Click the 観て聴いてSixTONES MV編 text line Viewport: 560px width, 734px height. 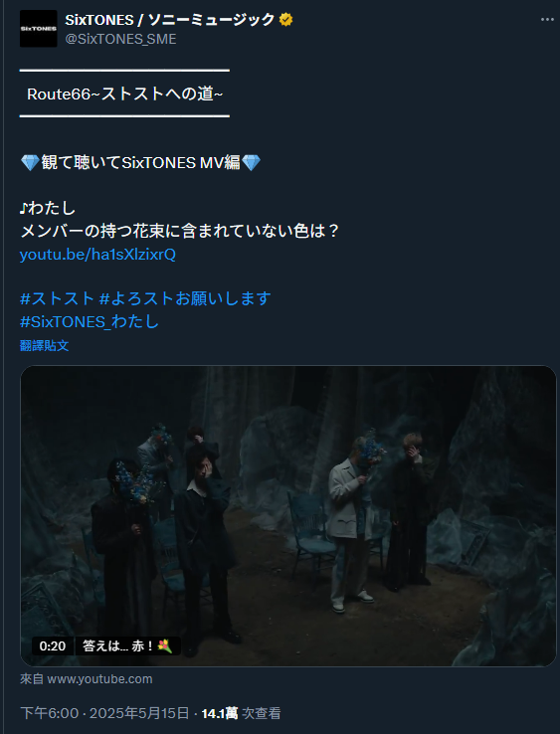(140, 163)
